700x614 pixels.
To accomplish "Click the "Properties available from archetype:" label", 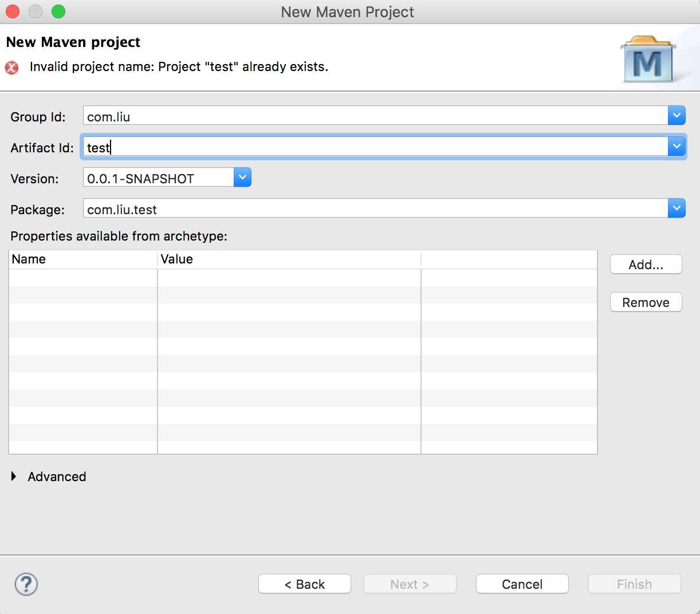I will [119, 237].
